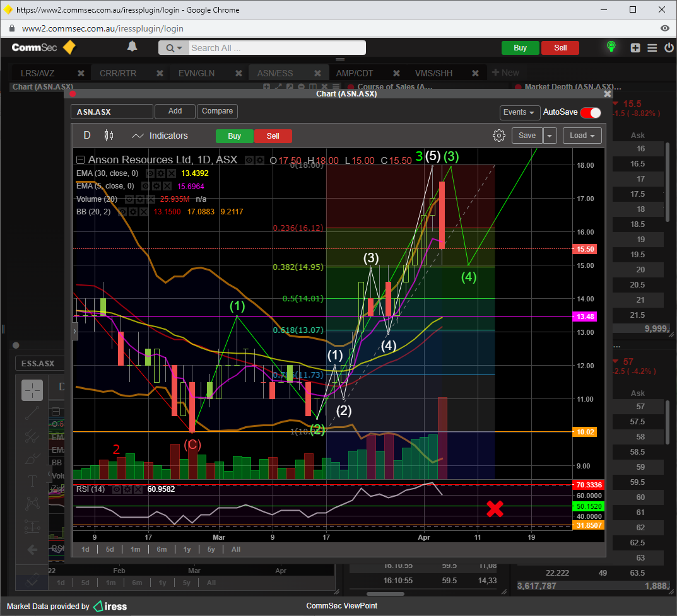Image resolution: width=677 pixels, height=616 pixels.
Task: Open settings gear for Volume indicator
Action: point(140,199)
